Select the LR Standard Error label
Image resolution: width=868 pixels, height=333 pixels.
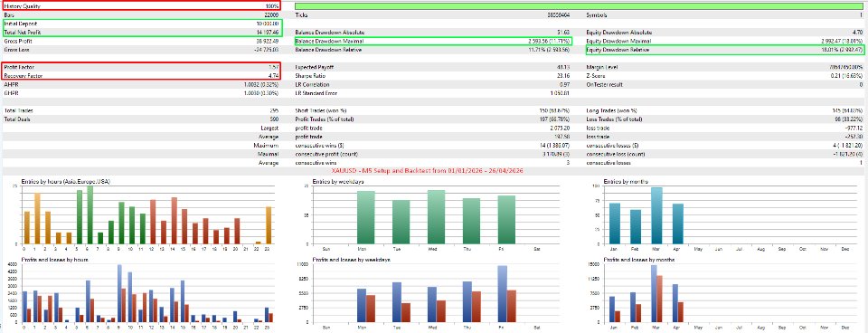316,93
